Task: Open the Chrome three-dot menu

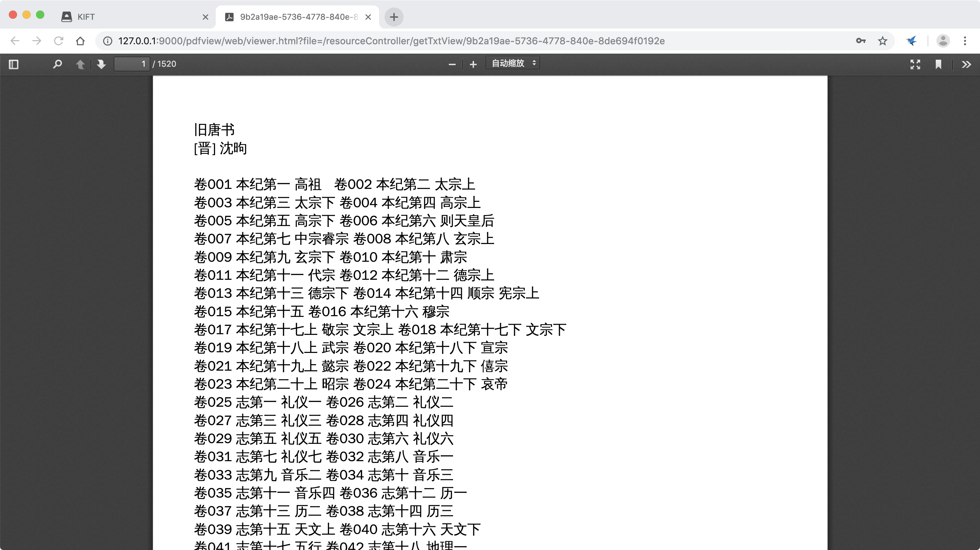Action: (x=965, y=41)
